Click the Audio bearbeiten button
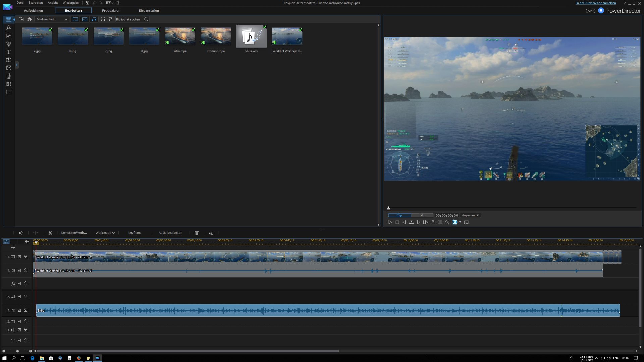The image size is (644, 362). [170, 233]
